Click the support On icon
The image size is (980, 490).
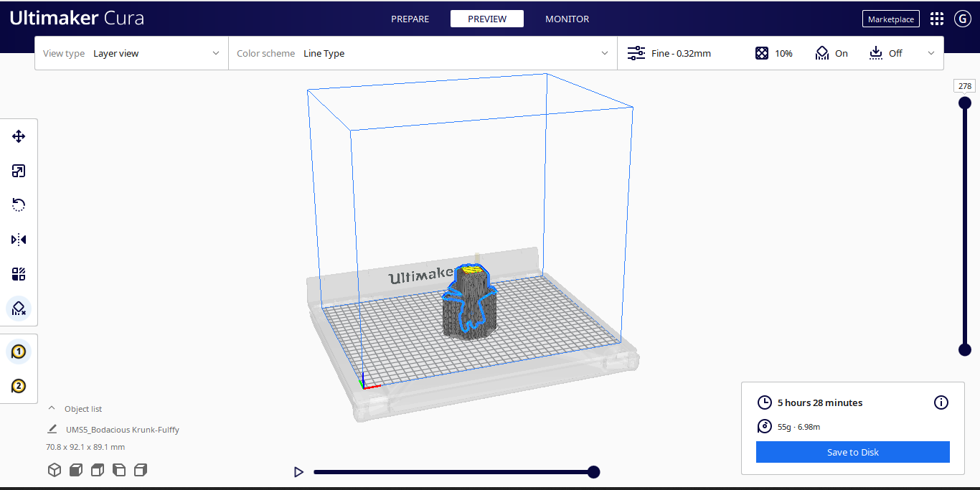[822, 53]
